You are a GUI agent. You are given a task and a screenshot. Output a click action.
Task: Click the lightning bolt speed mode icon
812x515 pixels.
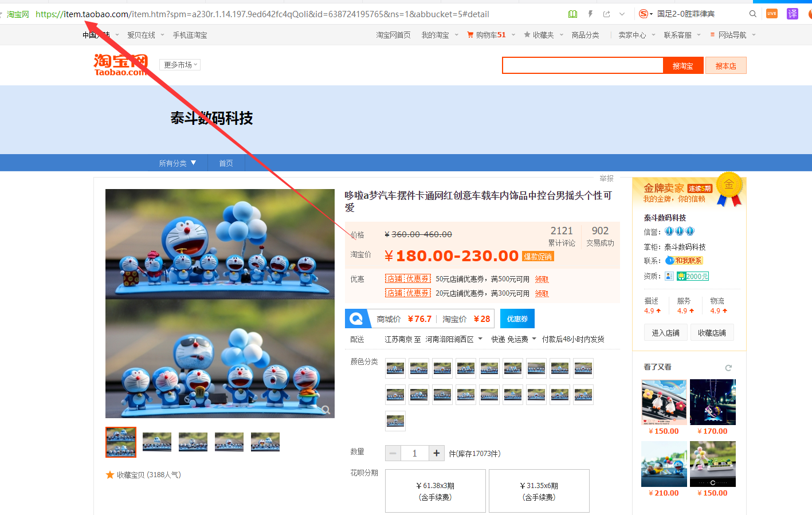coord(590,14)
